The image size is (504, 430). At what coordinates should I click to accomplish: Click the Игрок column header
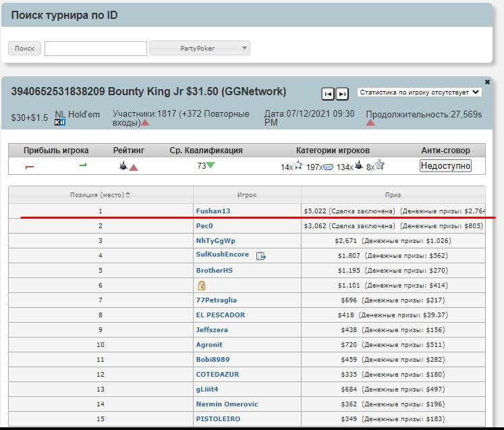[x=246, y=195]
